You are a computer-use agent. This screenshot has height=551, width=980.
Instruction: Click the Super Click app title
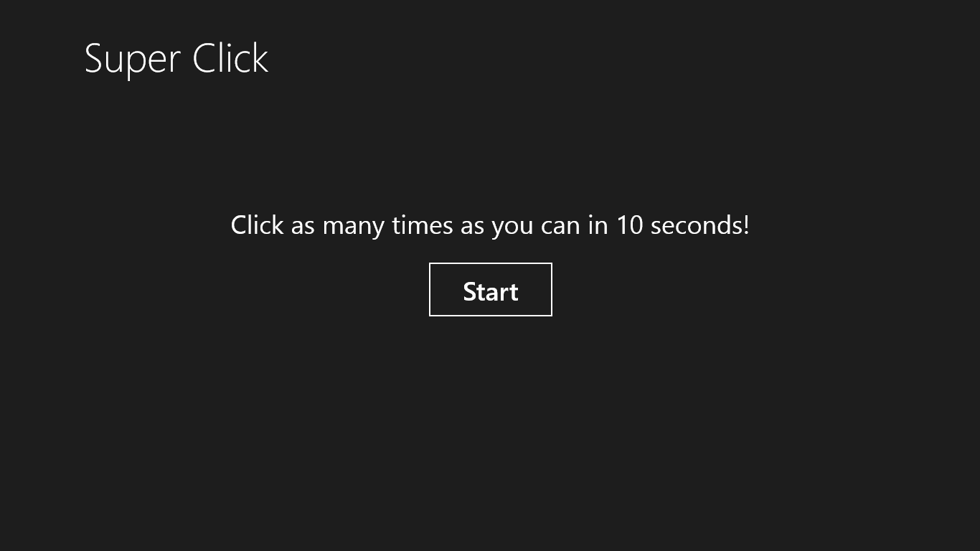pyautogui.click(x=176, y=58)
